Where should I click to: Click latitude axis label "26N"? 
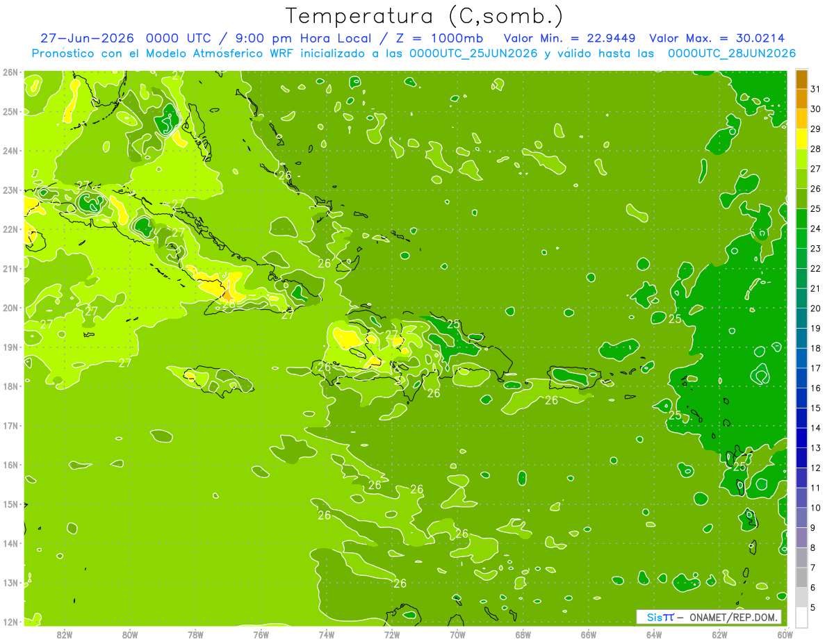click(10, 72)
